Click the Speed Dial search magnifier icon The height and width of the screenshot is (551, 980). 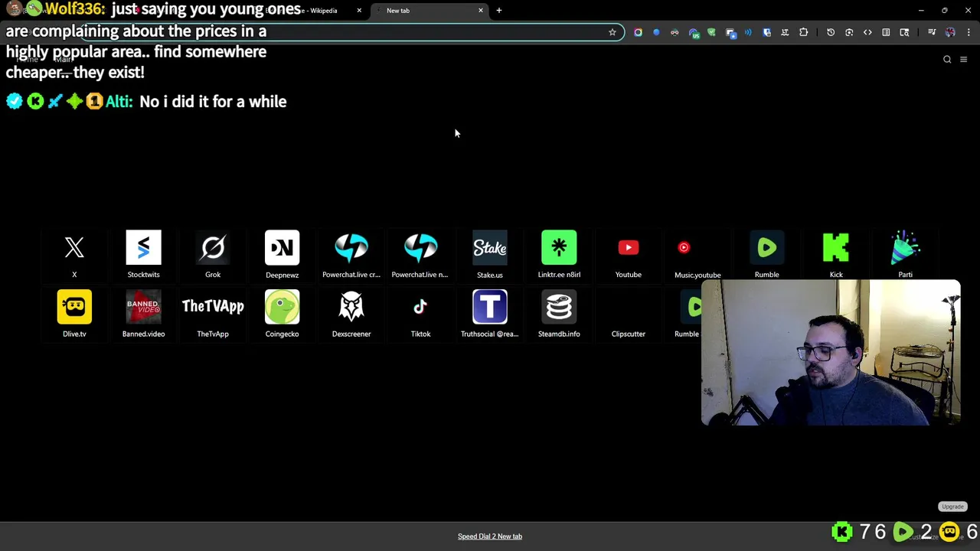tap(947, 59)
